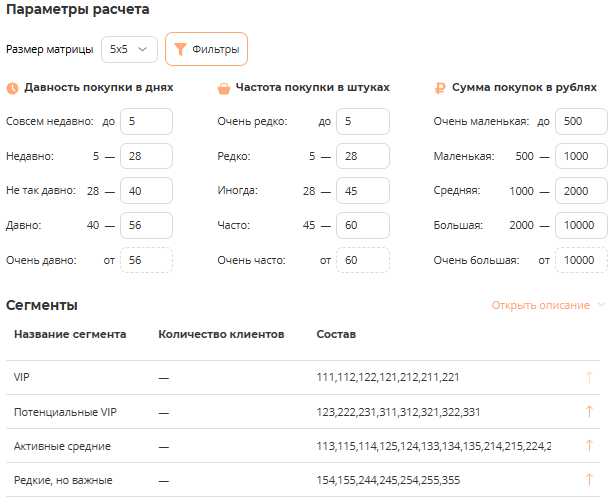Click the Средняя upper limit field
The width and height of the screenshot is (615, 500).
[x=582, y=191]
